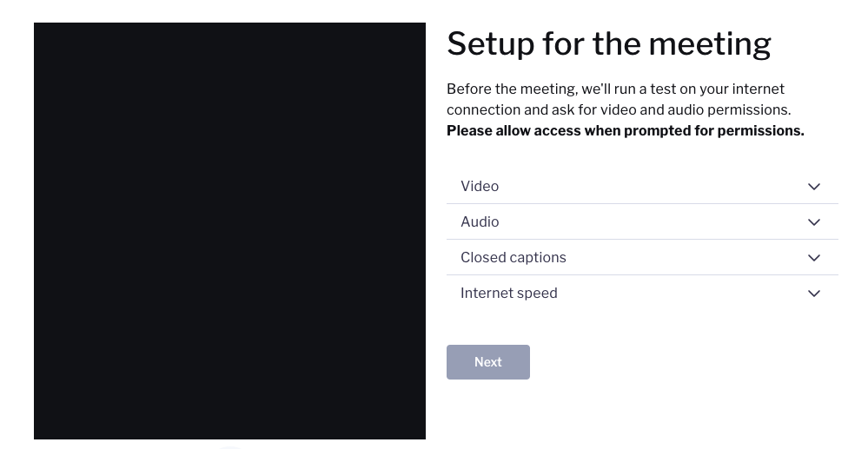868x449 pixels.
Task: Click the word "Setup" in the title
Action: coord(489,43)
